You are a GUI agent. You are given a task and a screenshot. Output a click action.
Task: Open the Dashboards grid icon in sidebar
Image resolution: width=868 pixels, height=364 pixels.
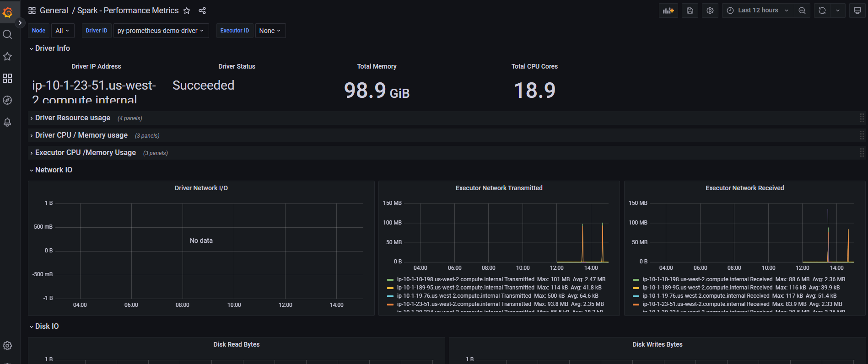pos(7,78)
